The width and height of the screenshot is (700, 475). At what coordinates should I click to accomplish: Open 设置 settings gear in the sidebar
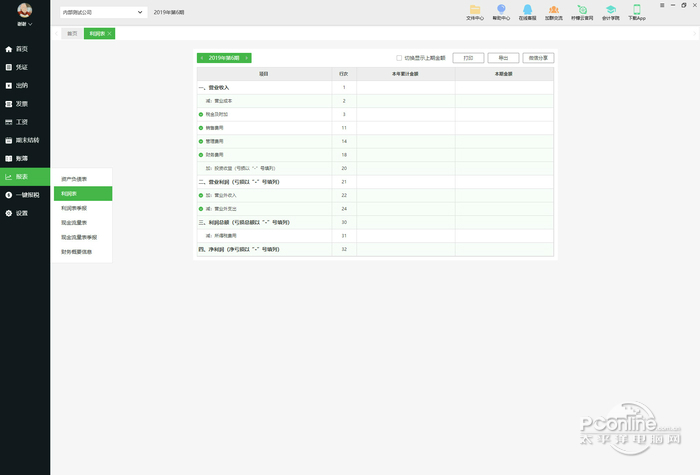coord(25,213)
